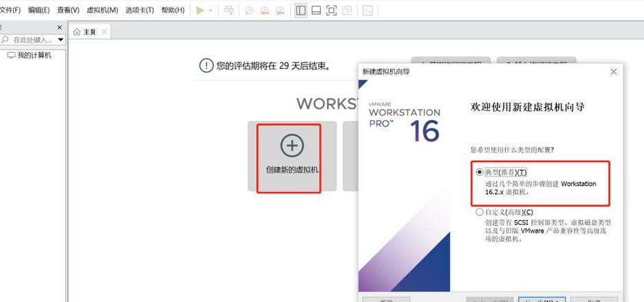
Task: Click the 创建新的虚拟机 card
Action: [x=292, y=156]
